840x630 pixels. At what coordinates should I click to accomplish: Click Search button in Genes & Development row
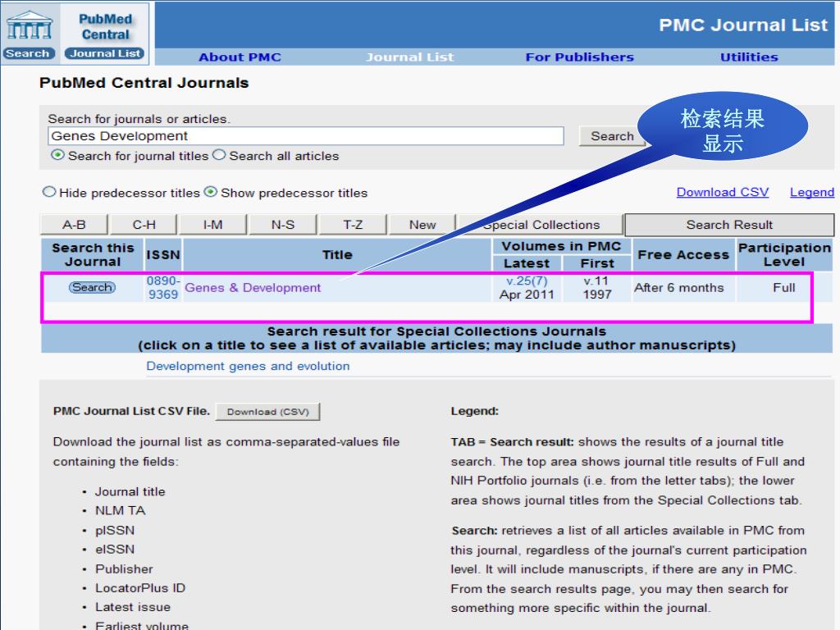coord(92,288)
